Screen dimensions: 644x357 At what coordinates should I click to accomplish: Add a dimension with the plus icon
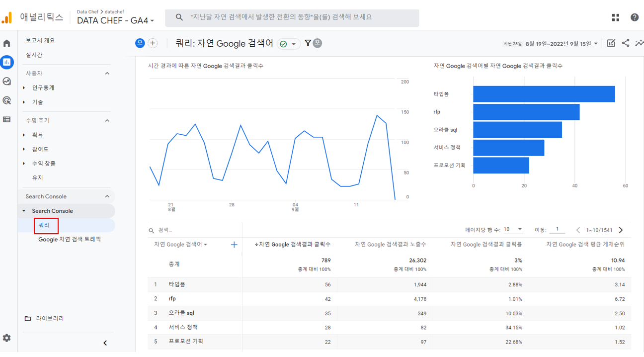(x=234, y=245)
